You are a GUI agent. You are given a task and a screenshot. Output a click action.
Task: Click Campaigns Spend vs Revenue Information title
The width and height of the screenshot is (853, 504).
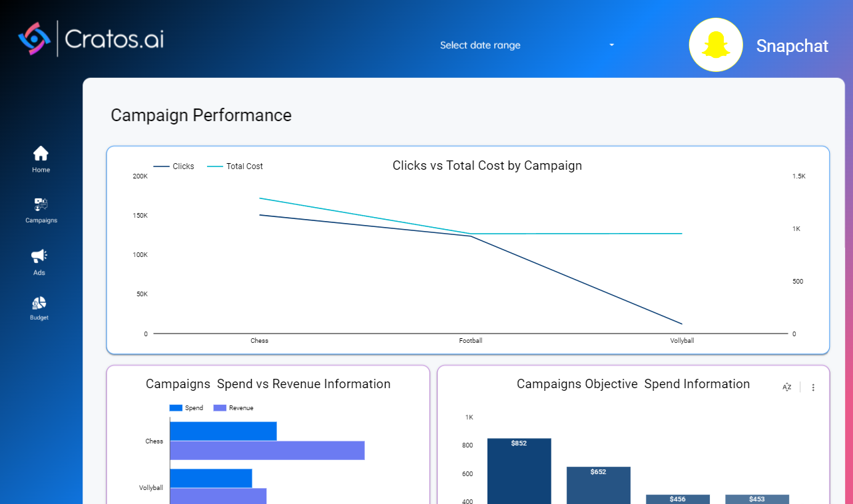(x=268, y=384)
